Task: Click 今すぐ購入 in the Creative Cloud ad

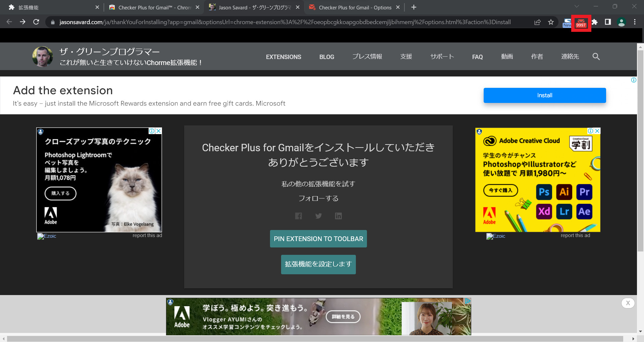Action: (x=500, y=190)
